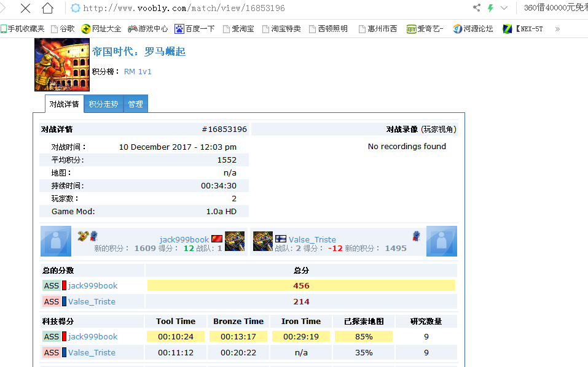Open the 管理 tab
The image size is (588, 367).
135,103
